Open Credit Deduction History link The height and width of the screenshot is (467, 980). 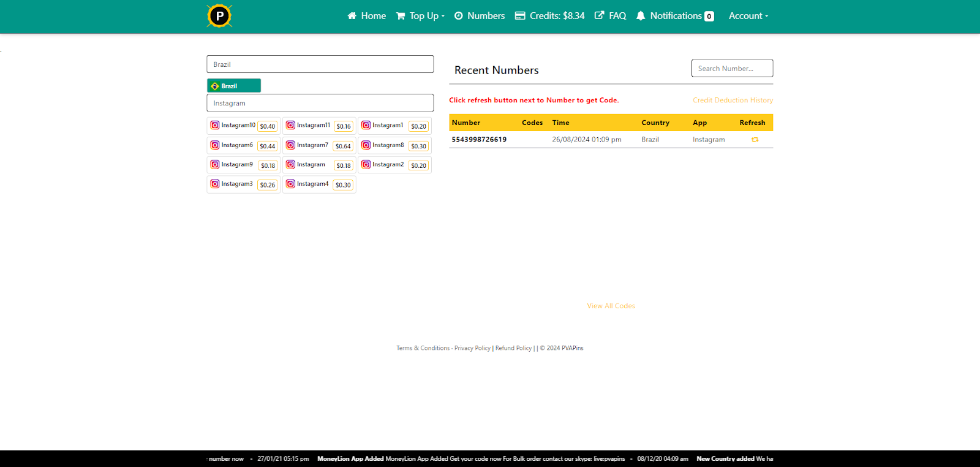coord(733,100)
